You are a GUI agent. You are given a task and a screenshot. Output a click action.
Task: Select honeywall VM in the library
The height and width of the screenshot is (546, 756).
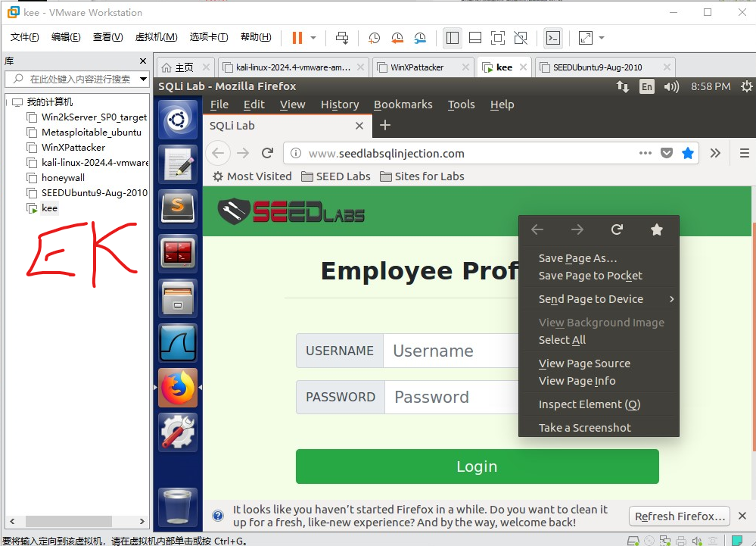click(x=63, y=177)
